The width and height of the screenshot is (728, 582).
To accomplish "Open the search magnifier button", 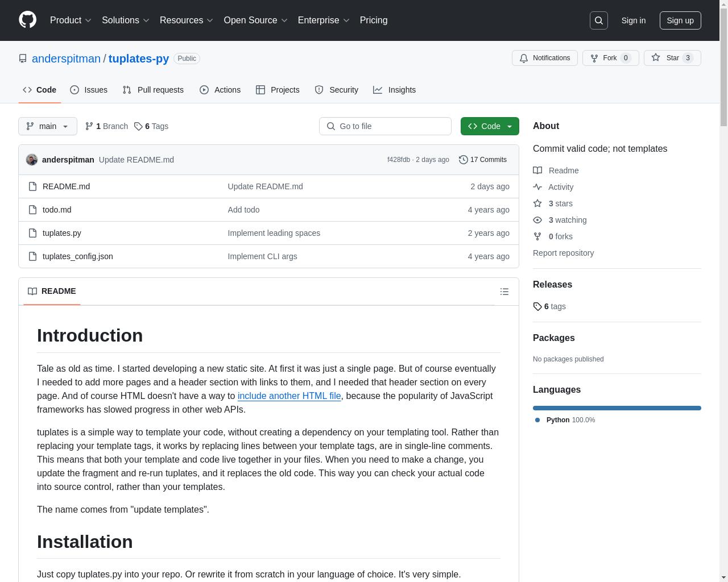I will (x=599, y=20).
